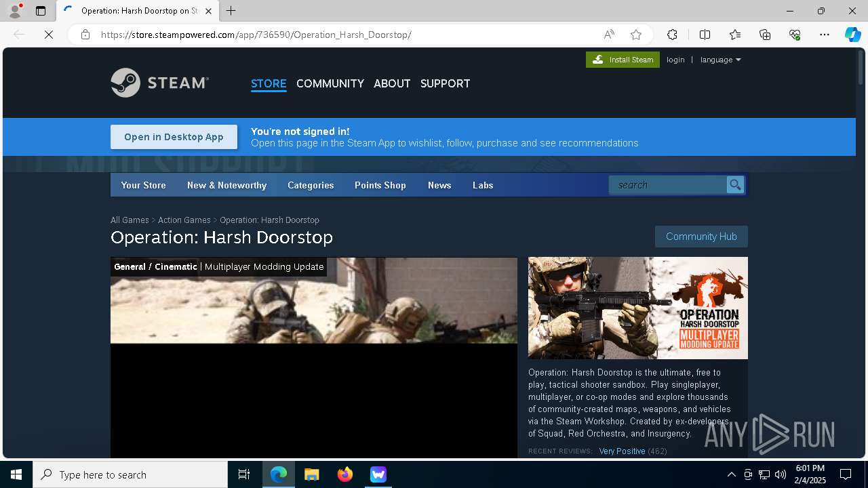Open File Explorer from taskbar

[312, 474]
